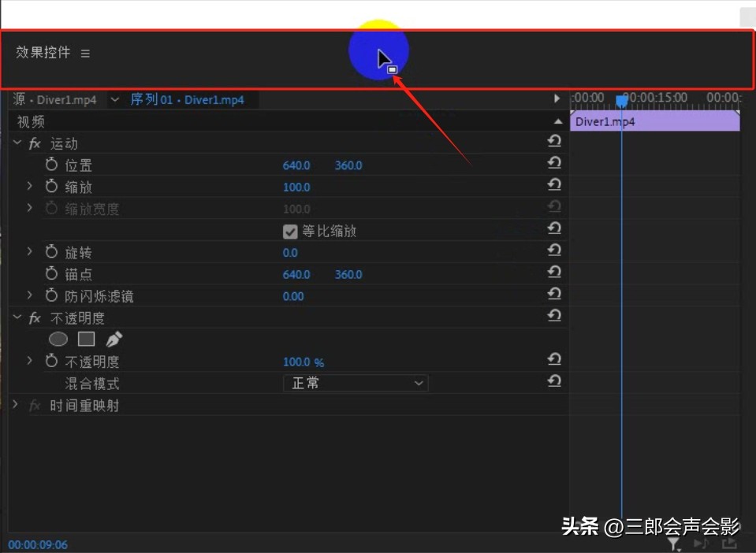Select the Diver1.mp4 clip in the timeline
756x553 pixels.
point(654,121)
